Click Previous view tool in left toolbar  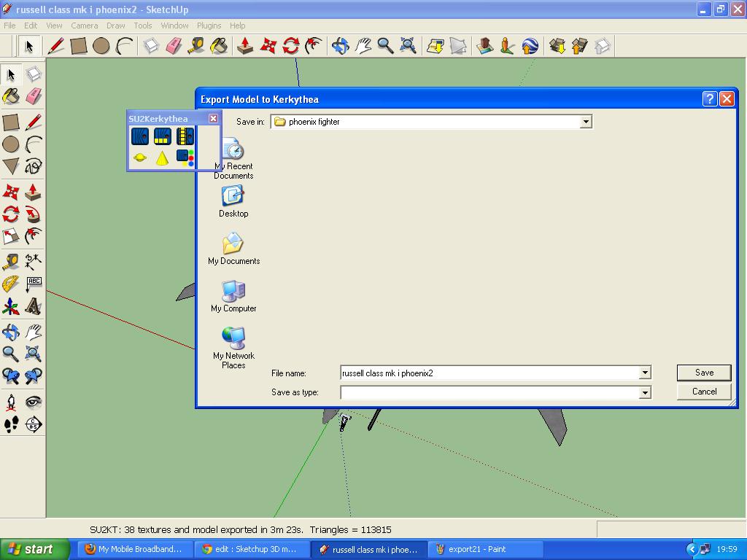[x=11, y=376]
